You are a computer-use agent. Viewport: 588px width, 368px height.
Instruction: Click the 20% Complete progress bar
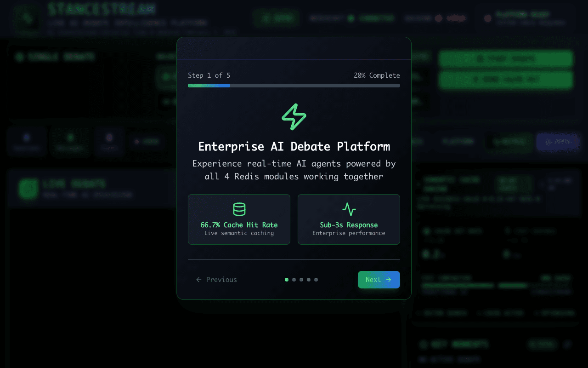coord(294,85)
